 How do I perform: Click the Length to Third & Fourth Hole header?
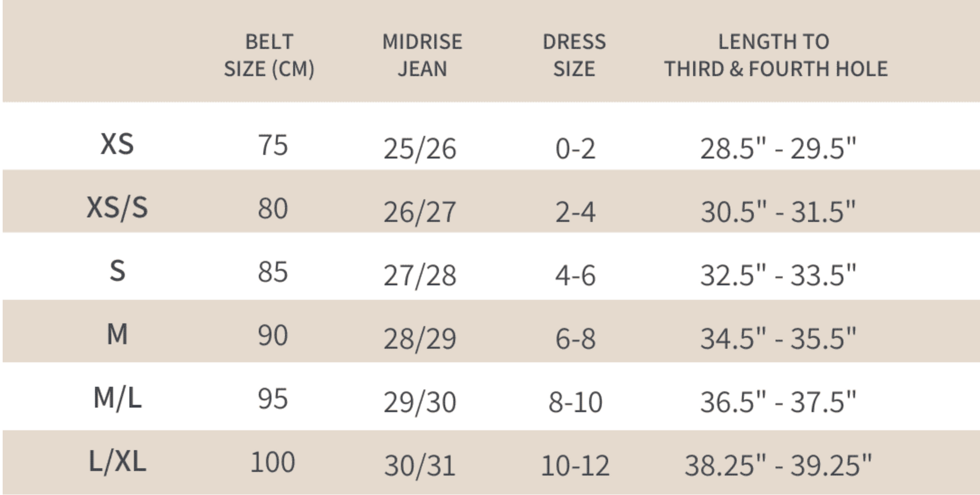776,55
